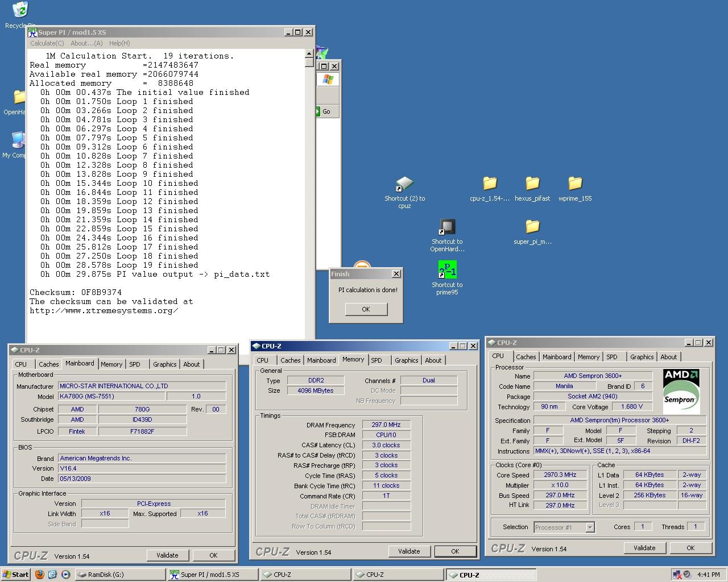Click the network tray icon
This screenshot has width=728, height=582.
pos(677,575)
